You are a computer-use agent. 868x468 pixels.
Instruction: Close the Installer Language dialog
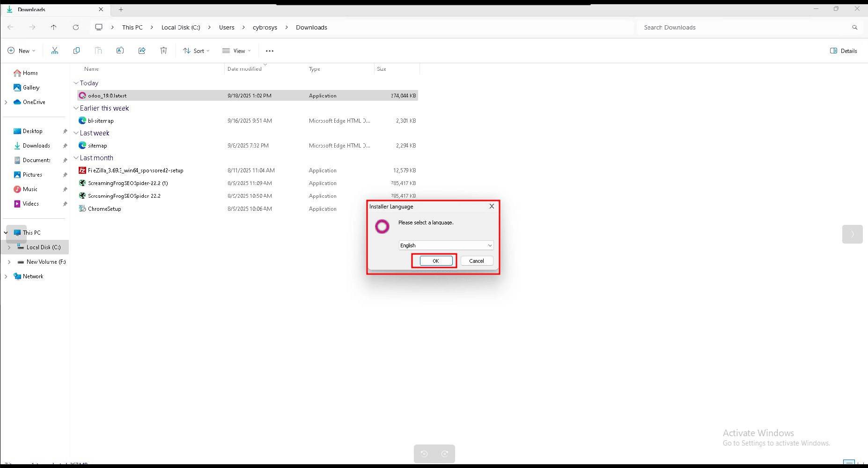492,206
